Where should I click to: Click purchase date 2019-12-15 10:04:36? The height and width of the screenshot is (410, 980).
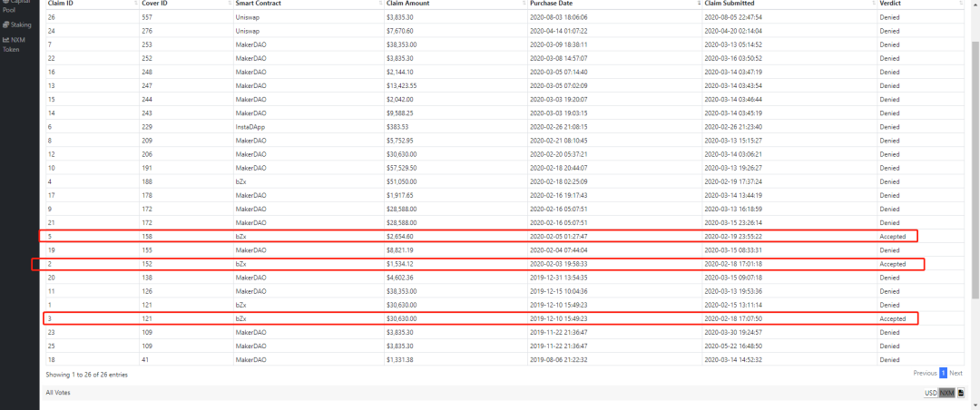[x=558, y=292]
